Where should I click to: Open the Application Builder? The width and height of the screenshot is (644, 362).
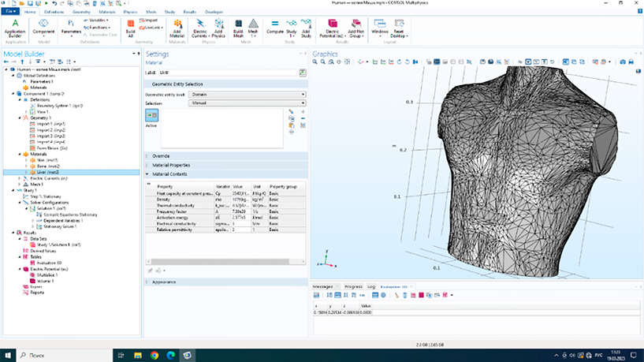click(14, 26)
